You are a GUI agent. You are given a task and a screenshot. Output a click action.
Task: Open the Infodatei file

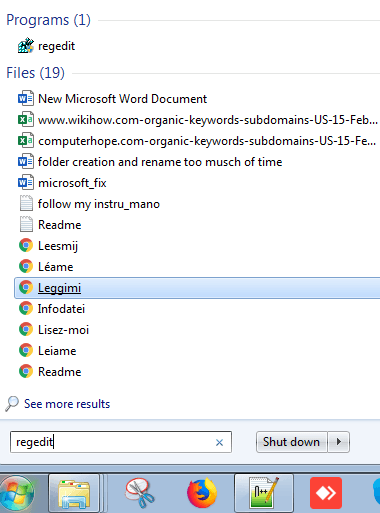click(x=61, y=309)
